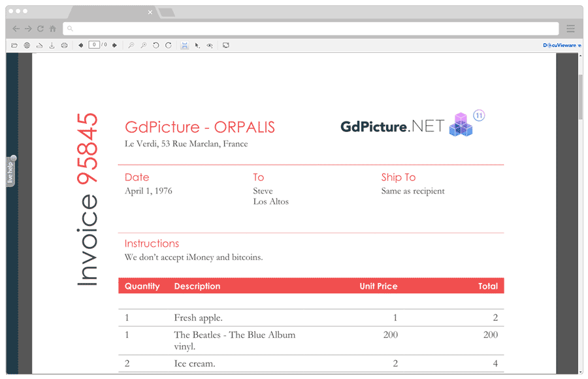Screen dimensions: 588x379
Task: Click the 'Instructions' heading
Action: (152, 244)
